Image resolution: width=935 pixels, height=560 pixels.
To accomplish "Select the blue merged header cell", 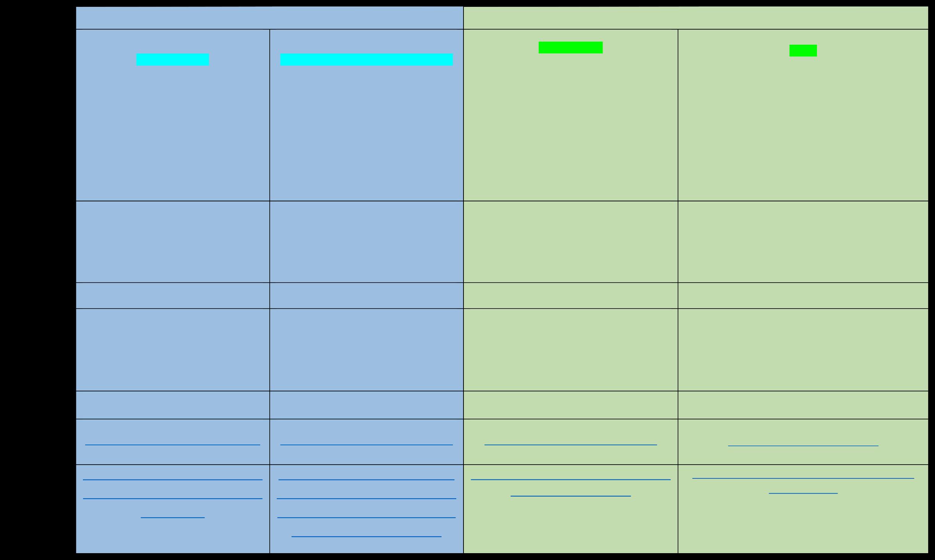I will [269, 18].
